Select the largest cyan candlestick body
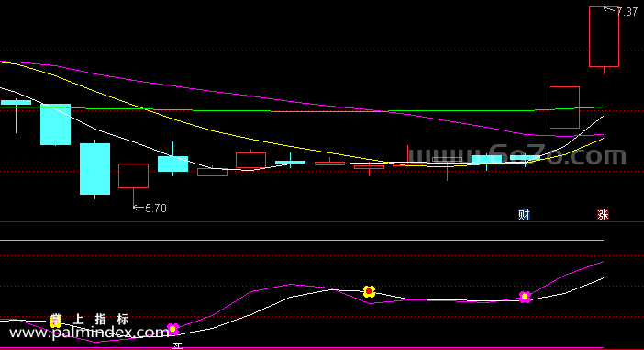Screen dimensions: 644x350 coord(94,169)
